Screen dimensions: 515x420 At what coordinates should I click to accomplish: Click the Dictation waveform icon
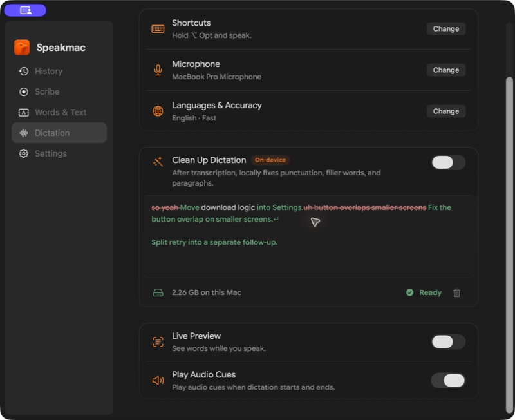click(x=24, y=133)
